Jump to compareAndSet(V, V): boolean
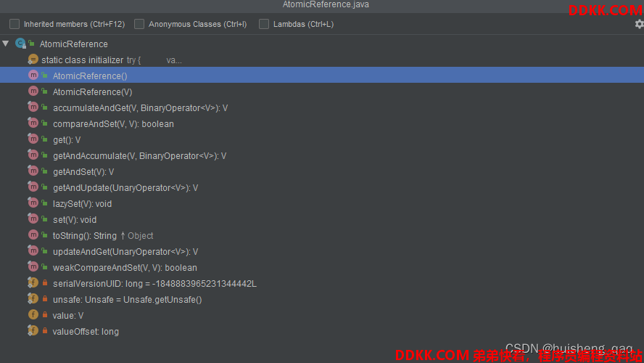The width and height of the screenshot is (644, 363). point(322,123)
